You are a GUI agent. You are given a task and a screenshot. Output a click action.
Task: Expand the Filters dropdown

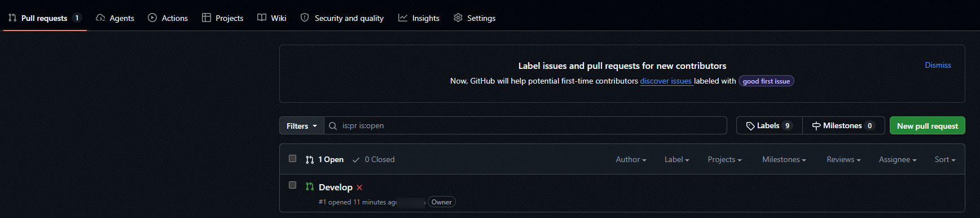(x=302, y=126)
